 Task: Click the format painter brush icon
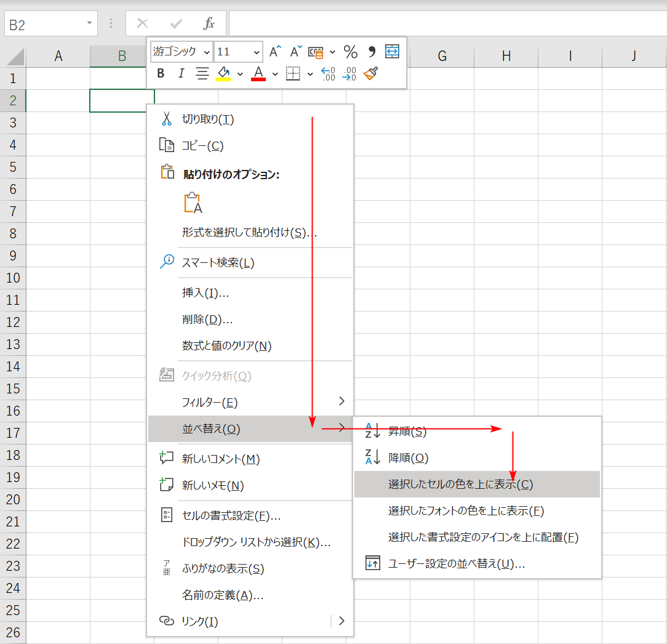click(x=370, y=74)
